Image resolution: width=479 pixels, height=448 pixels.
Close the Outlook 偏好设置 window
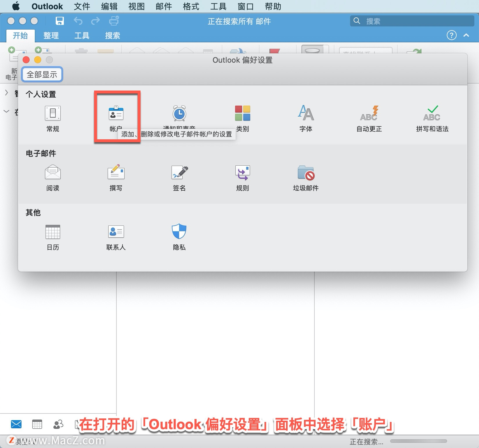(x=26, y=60)
